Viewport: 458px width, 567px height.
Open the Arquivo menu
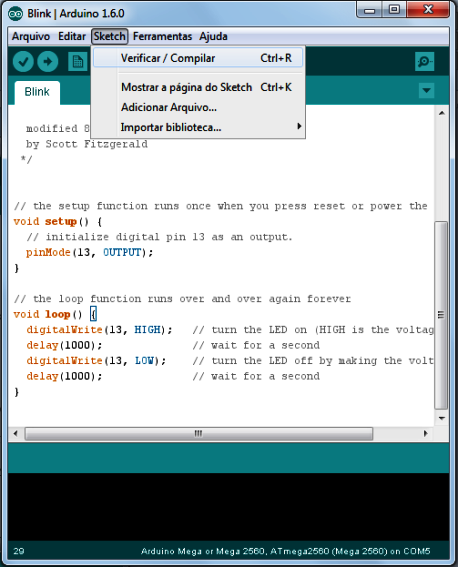(31, 37)
